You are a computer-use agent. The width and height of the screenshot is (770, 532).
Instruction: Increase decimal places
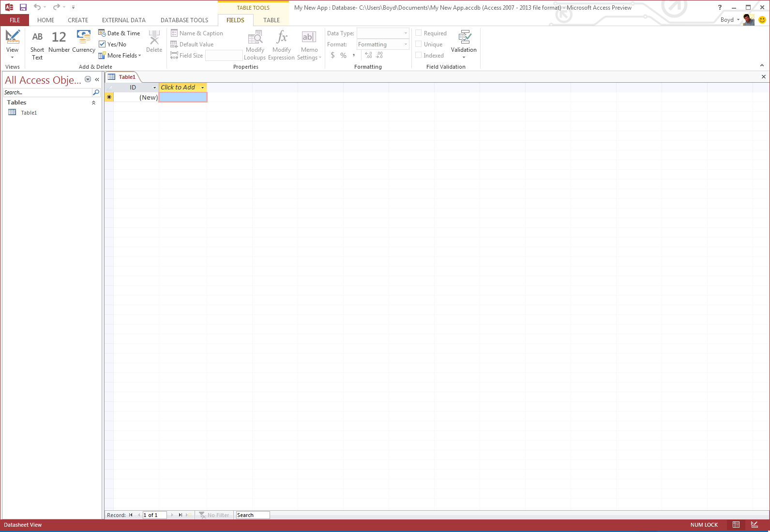(x=368, y=55)
